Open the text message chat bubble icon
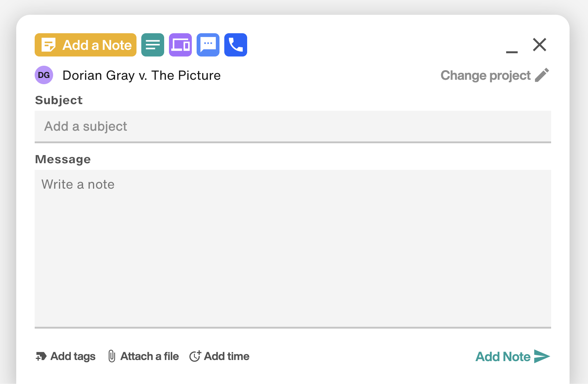Screen dimensions: 588x384 [208, 45]
